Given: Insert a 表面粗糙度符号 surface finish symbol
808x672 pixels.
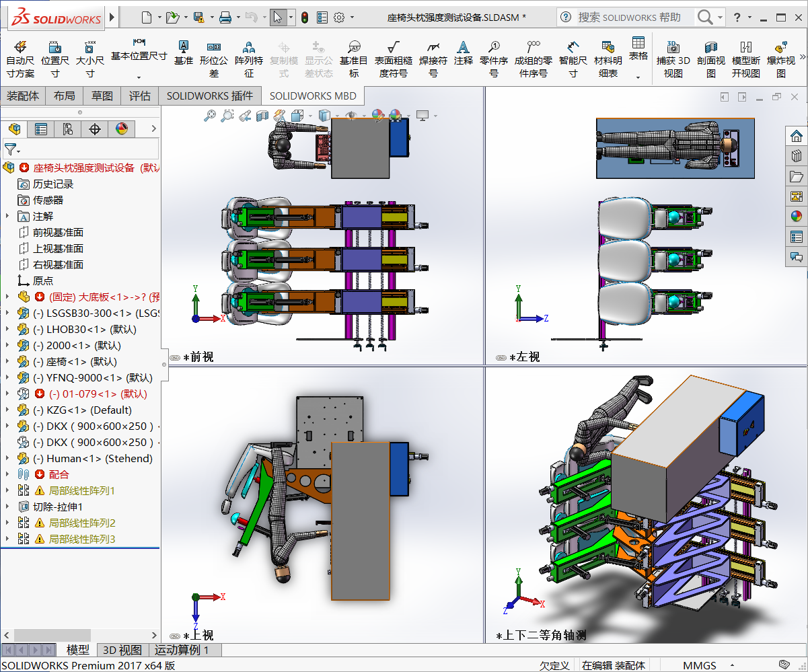Looking at the screenshot, I should click(x=394, y=59).
